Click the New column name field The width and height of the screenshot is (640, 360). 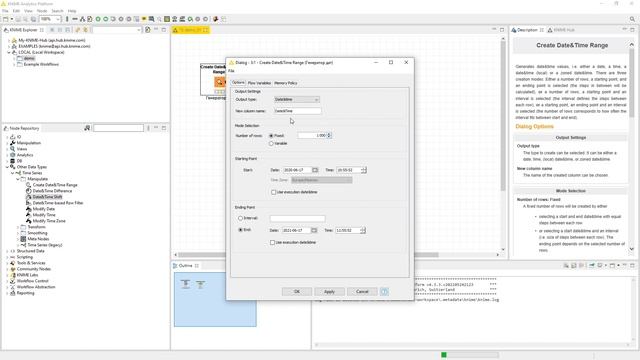click(297, 111)
